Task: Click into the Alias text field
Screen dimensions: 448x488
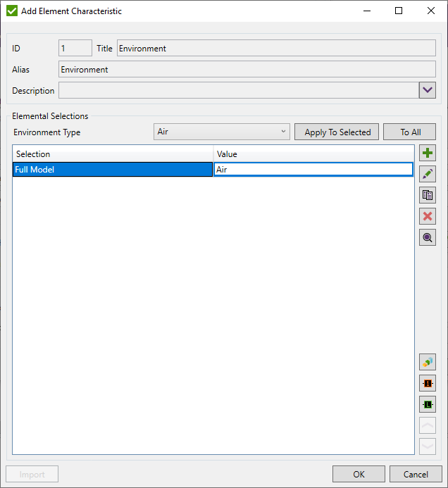Action: point(247,70)
